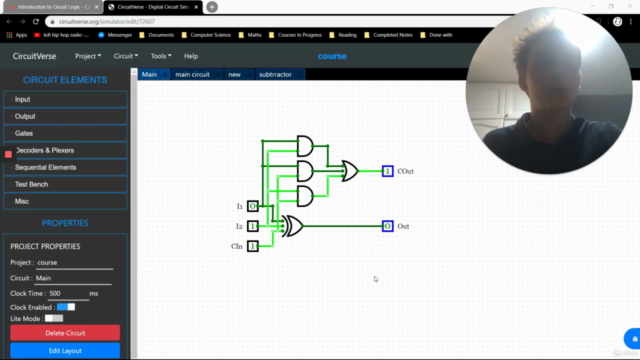The height and width of the screenshot is (360, 640).
Task: Expand the Test Bench section
Action: pos(65,184)
